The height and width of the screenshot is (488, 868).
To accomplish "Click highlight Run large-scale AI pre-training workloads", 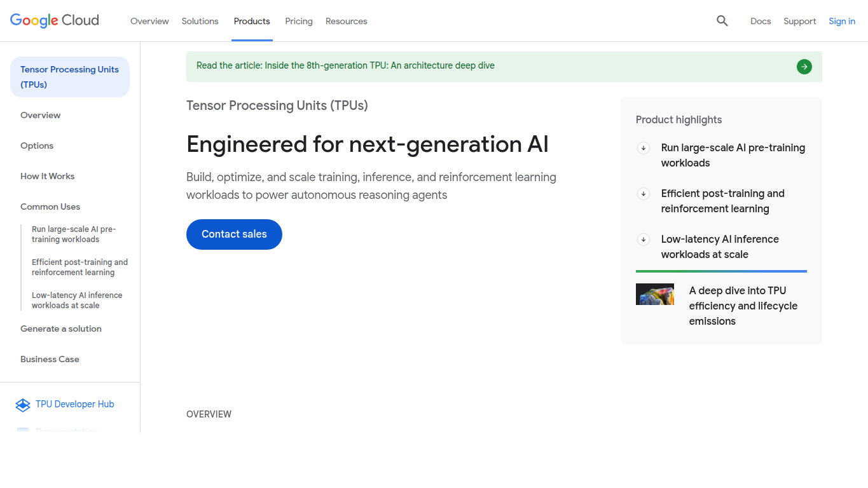I will pyautogui.click(x=733, y=156).
